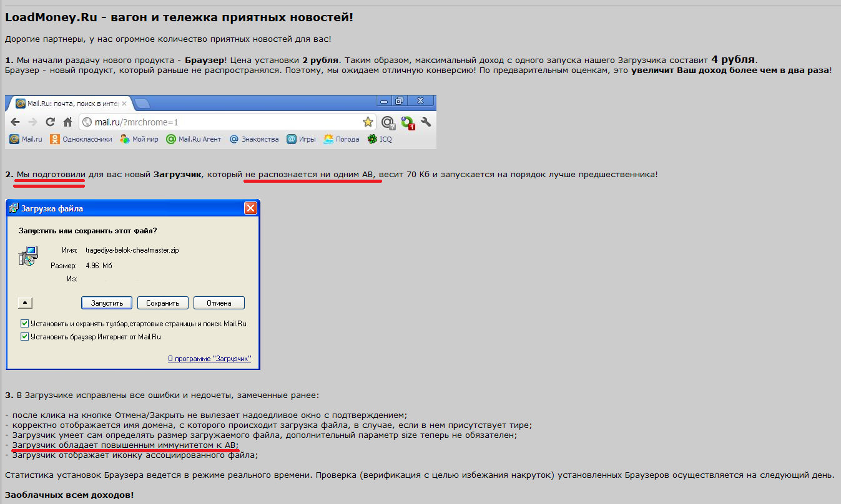
Task: Click the Запустить button
Action: coord(107,303)
